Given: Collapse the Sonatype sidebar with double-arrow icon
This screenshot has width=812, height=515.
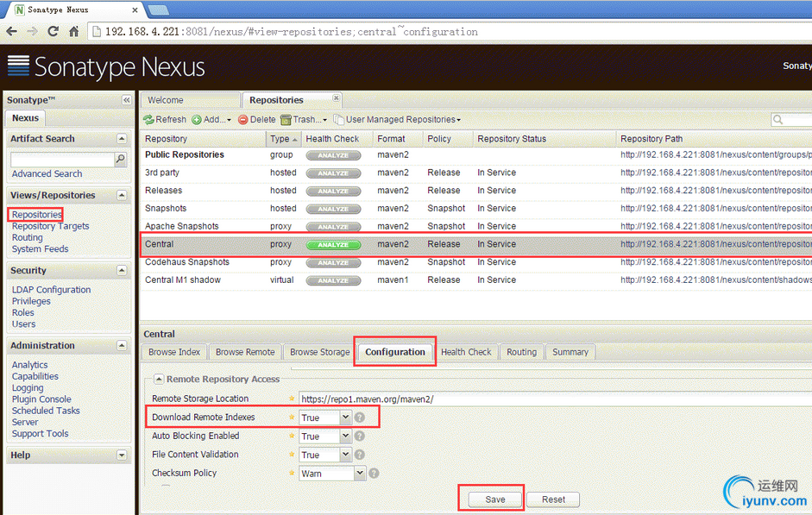Looking at the screenshot, I should (126, 100).
